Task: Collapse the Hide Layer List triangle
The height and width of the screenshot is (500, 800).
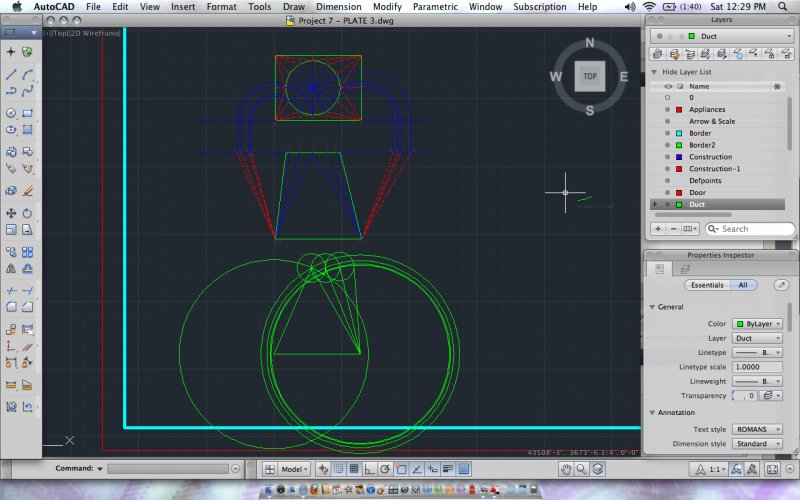Action: point(655,72)
